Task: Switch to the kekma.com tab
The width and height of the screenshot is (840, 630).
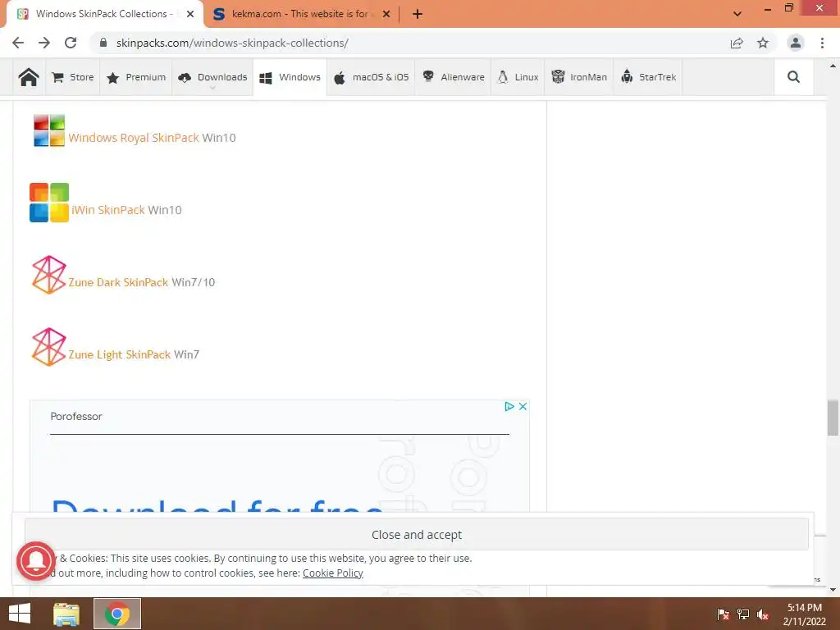Action: coord(300,14)
